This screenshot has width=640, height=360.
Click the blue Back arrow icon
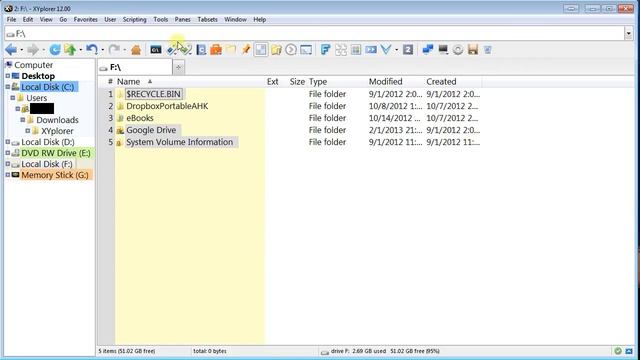[x=11, y=50]
